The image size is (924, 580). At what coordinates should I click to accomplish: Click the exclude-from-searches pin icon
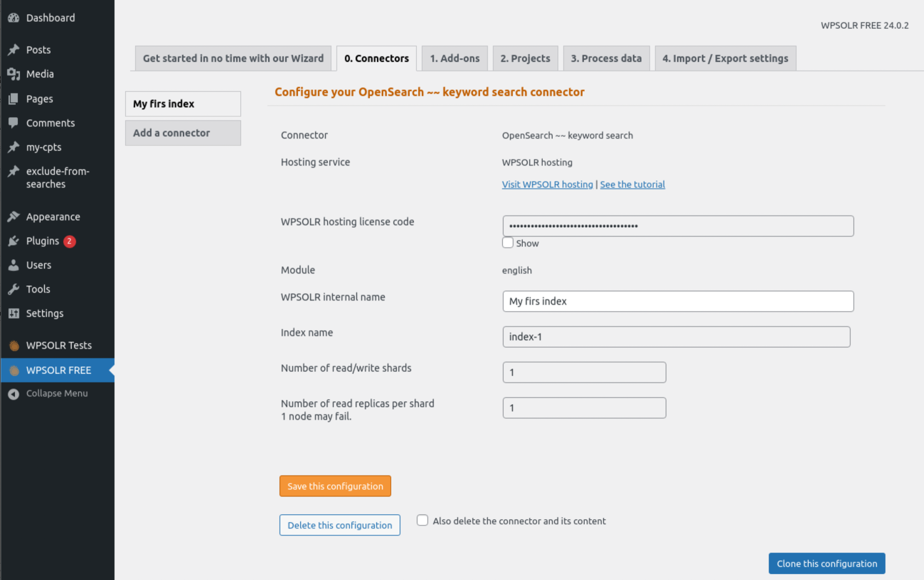point(13,171)
